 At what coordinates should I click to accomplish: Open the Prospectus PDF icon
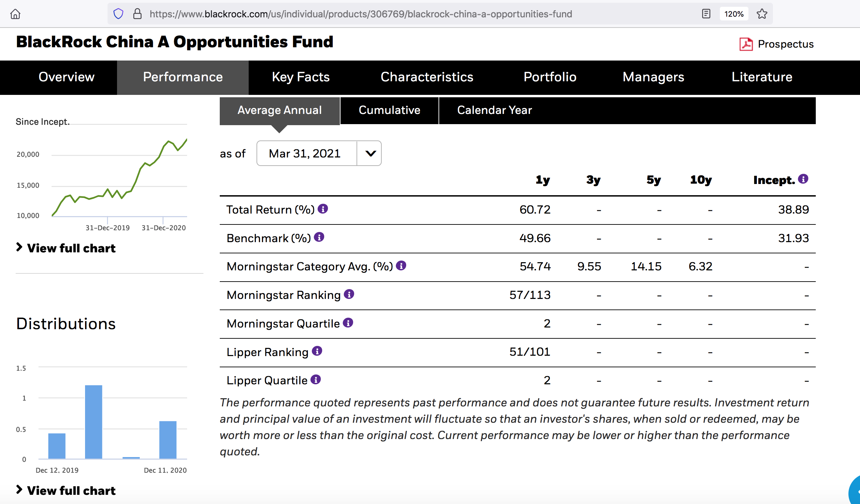coord(746,44)
